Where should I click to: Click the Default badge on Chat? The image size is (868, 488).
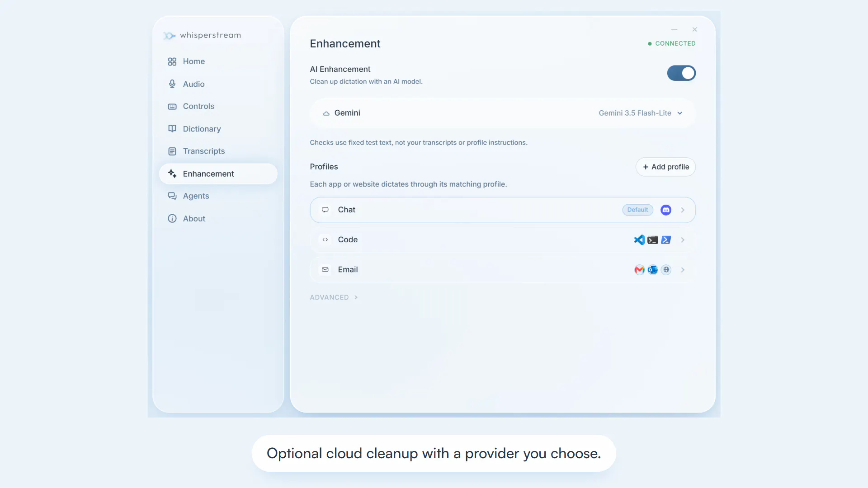click(x=637, y=210)
